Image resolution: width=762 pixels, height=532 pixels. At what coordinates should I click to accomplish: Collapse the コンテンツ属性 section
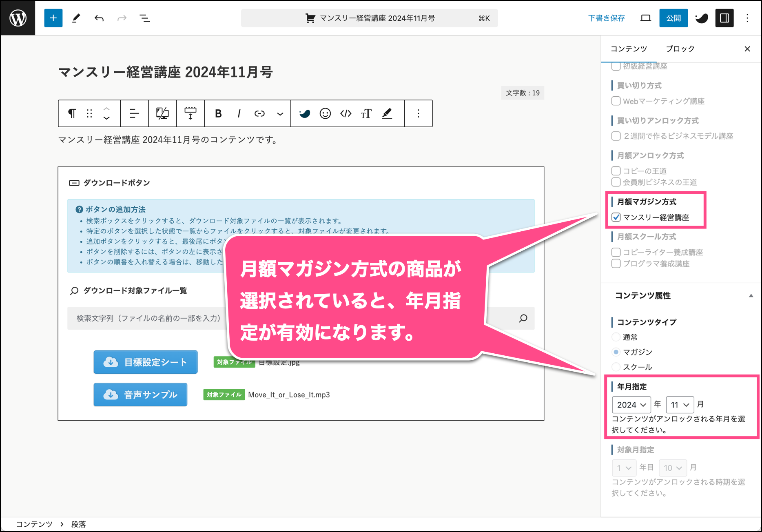pos(751,296)
